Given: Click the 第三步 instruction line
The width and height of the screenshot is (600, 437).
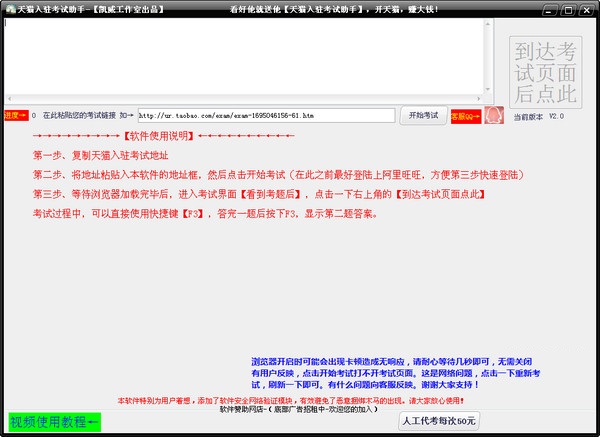Looking at the screenshot, I should tap(259, 194).
